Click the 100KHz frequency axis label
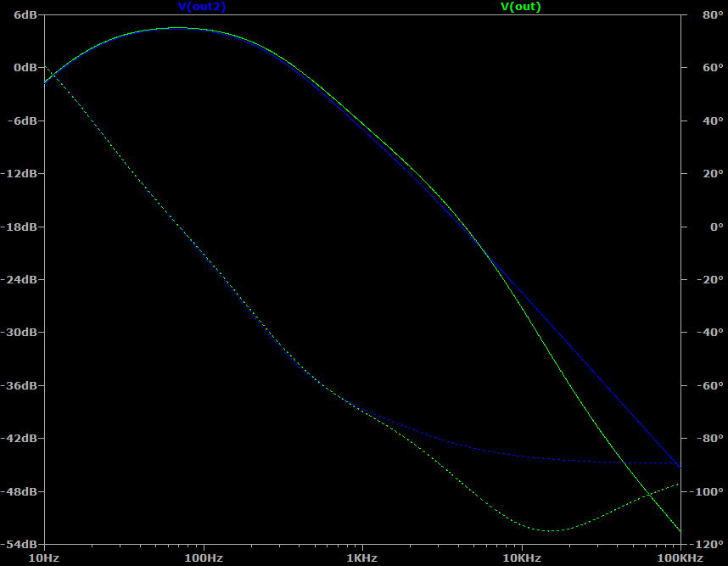The width and height of the screenshot is (728, 566). coord(680,558)
